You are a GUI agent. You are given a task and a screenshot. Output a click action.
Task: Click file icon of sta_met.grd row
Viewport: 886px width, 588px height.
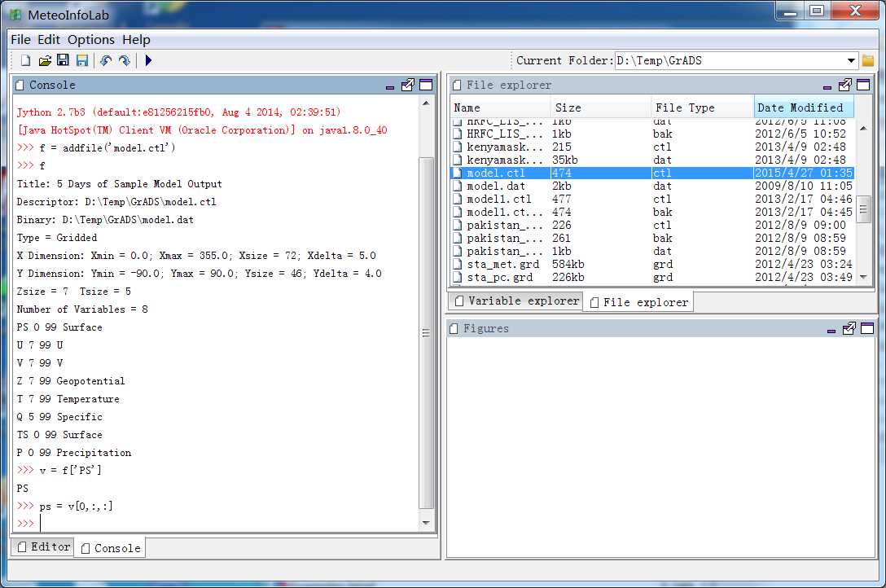tap(458, 264)
